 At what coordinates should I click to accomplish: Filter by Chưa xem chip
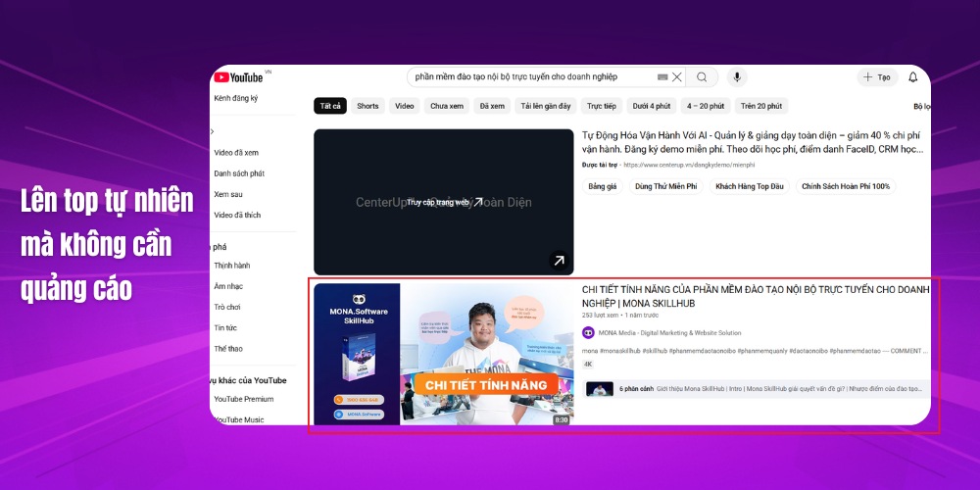(447, 106)
